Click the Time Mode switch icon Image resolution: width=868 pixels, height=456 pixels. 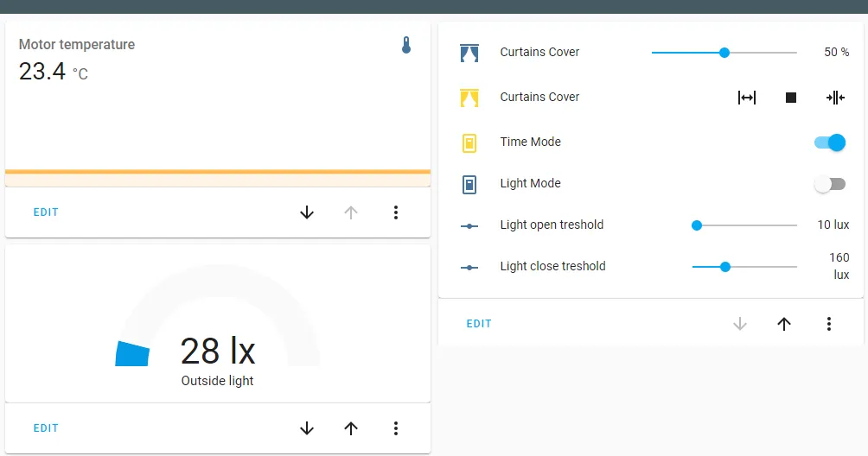[x=469, y=142]
